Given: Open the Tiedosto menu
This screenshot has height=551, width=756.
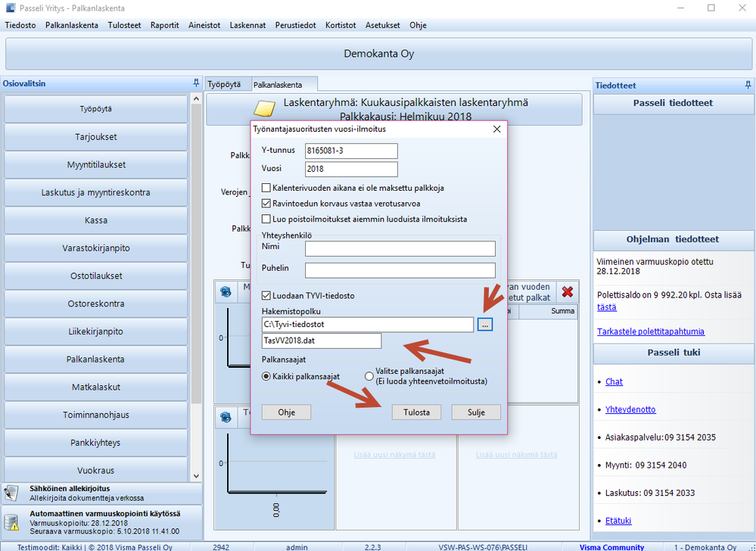Looking at the screenshot, I should point(20,25).
